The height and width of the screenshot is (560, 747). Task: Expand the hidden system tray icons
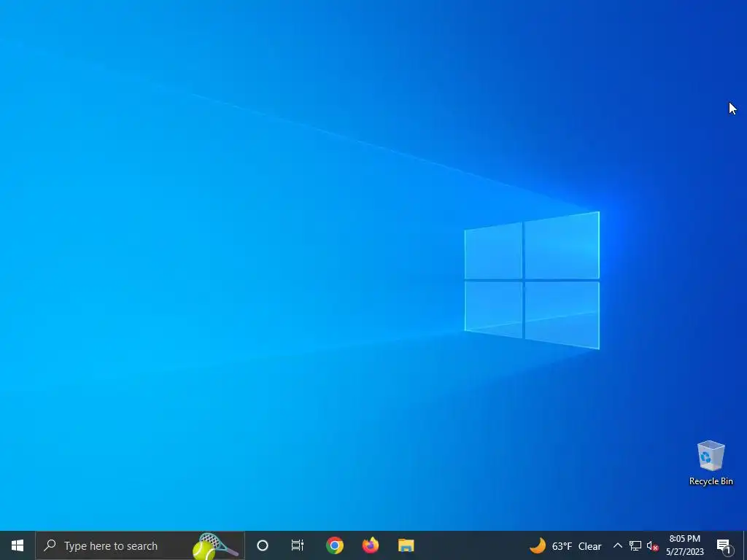click(x=617, y=545)
